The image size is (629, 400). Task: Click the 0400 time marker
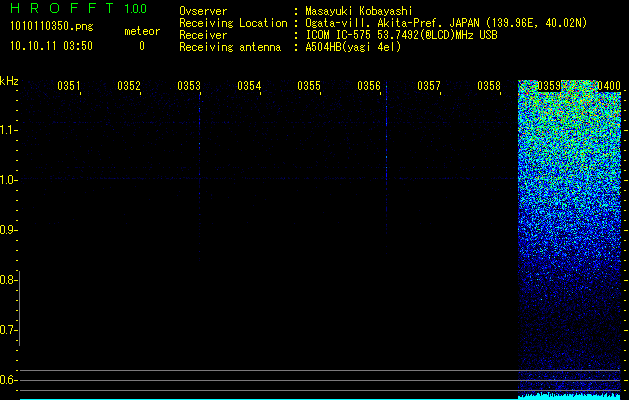click(609, 86)
